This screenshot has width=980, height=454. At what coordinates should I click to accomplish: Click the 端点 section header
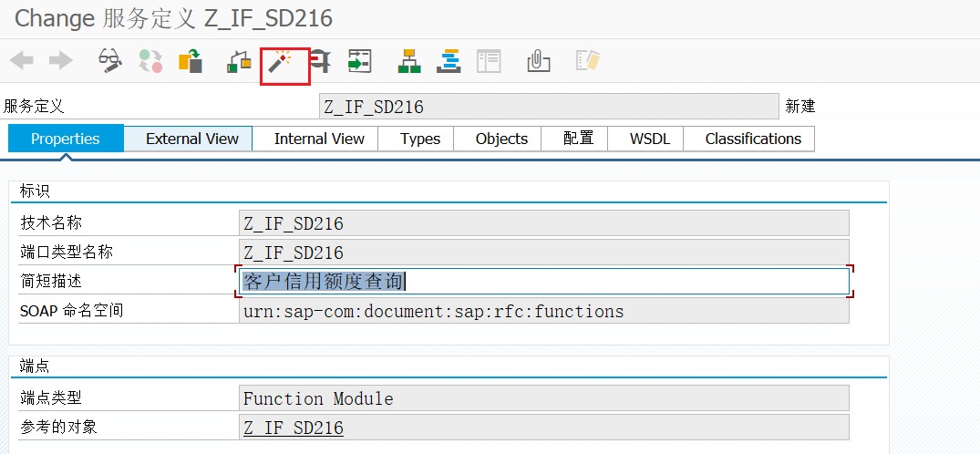click(35, 366)
